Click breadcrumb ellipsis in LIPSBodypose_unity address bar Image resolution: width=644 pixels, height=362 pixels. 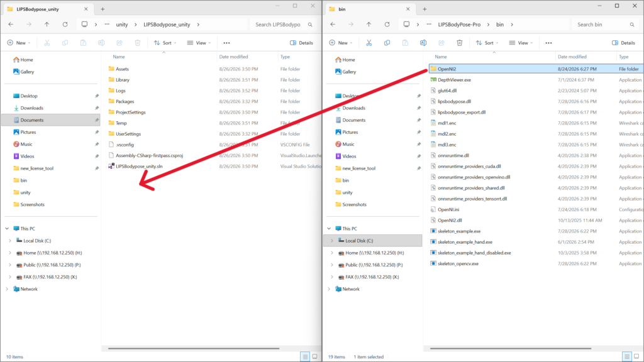[x=107, y=25]
